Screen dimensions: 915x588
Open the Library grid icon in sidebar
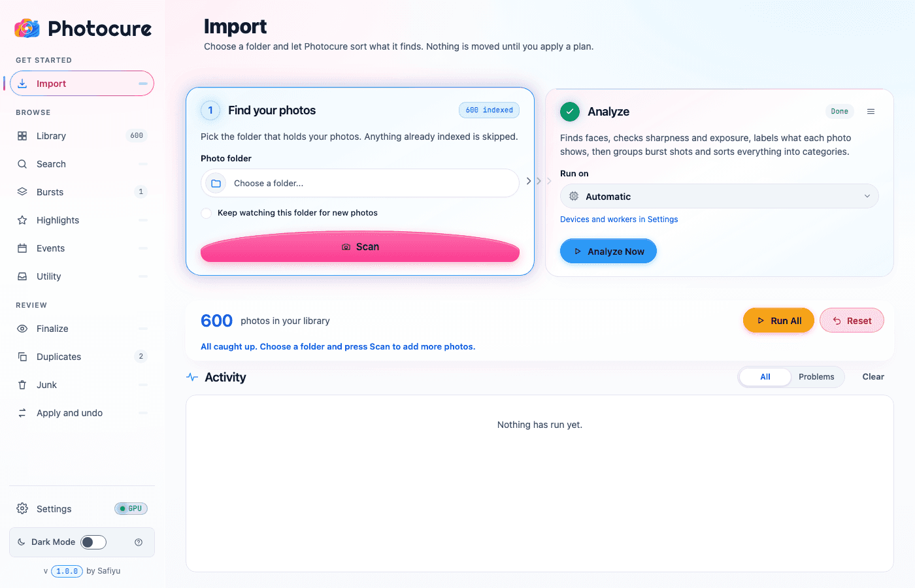(x=22, y=136)
